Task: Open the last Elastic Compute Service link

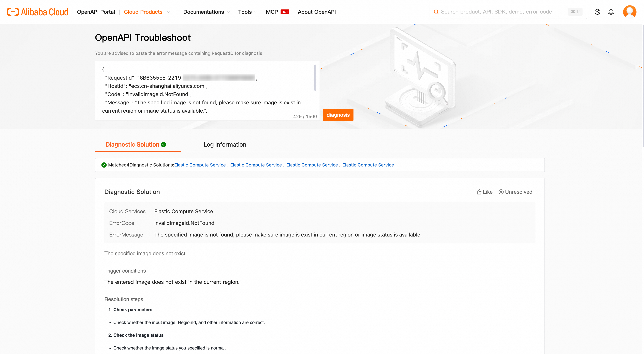Action: pos(368,165)
